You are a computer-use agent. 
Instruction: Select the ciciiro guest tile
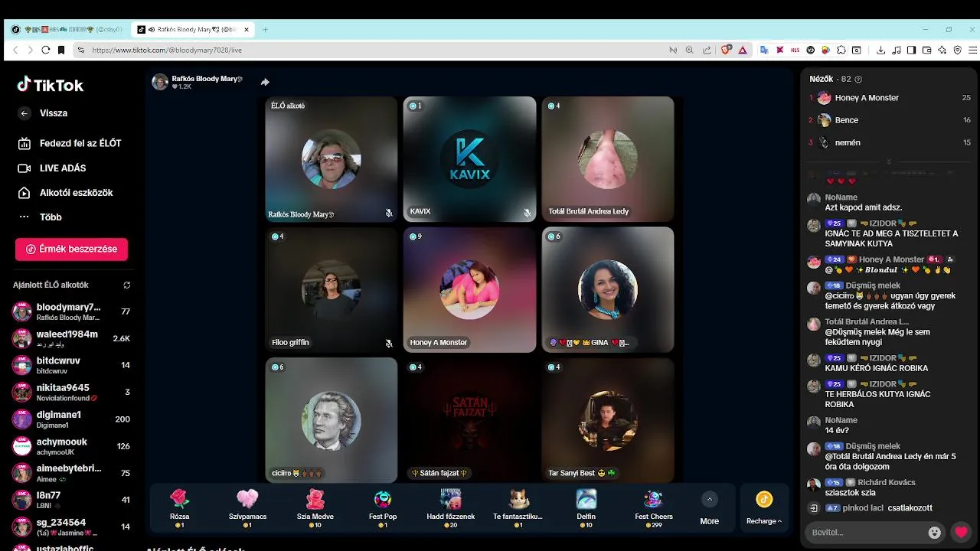coord(332,420)
